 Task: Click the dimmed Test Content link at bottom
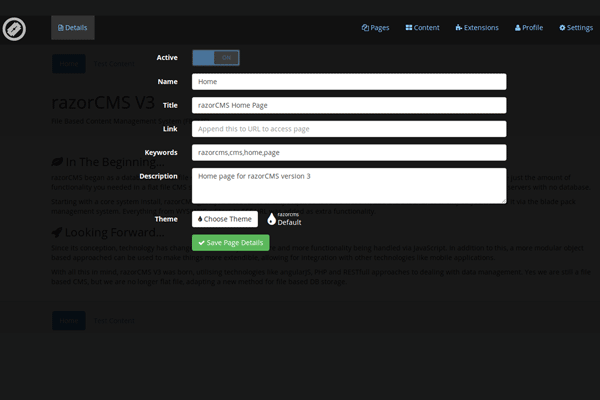click(114, 321)
